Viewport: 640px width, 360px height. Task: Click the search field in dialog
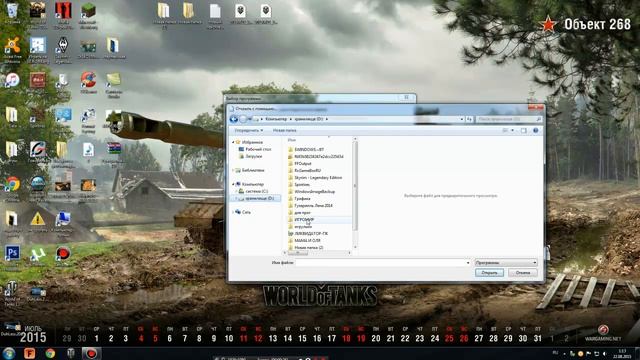[509, 119]
